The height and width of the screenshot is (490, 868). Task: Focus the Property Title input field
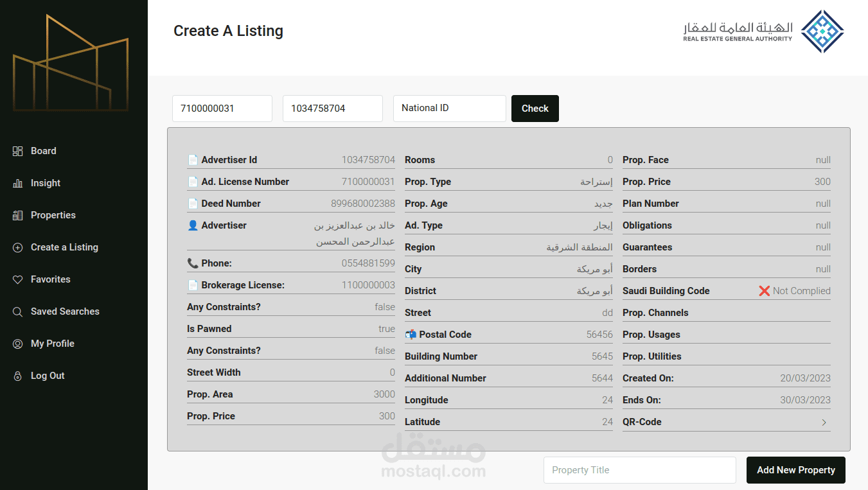click(x=639, y=470)
